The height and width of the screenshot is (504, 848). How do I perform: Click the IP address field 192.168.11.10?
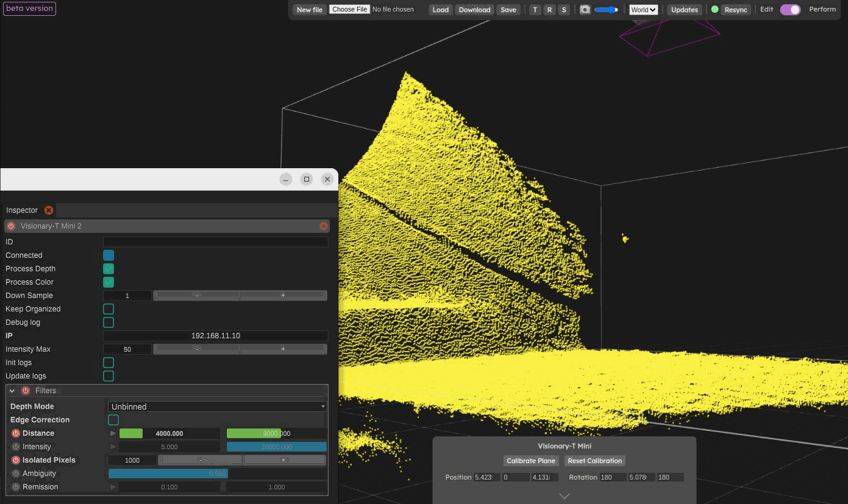pos(215,336)
